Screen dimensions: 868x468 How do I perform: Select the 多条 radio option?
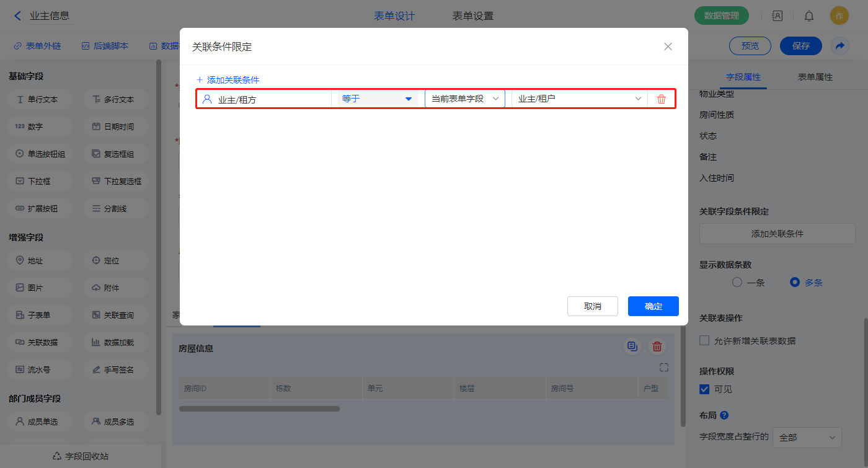point(795,282)
